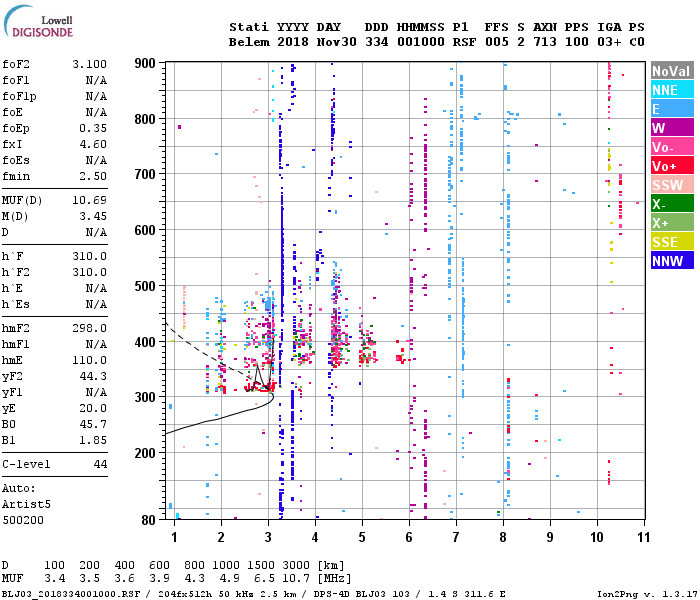The image size is (700, 600).
Task: Select the SSW salmon legend swatch
Action: coord(672,185)
